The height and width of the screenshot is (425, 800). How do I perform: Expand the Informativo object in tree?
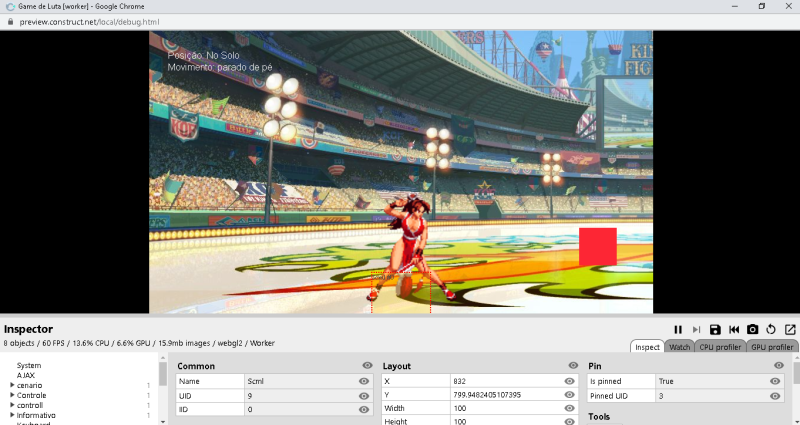(12, 415)
